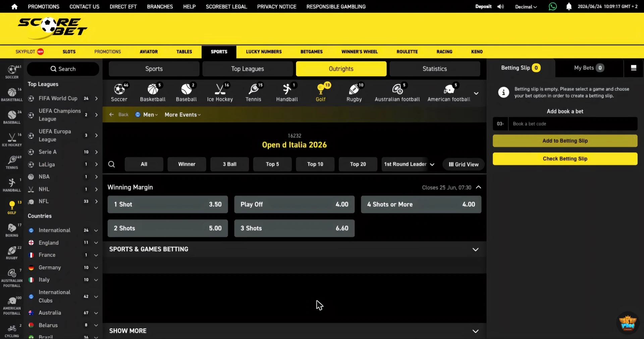Go to the home page icon
Screen dimensions: 644x339
pos(14,7)
